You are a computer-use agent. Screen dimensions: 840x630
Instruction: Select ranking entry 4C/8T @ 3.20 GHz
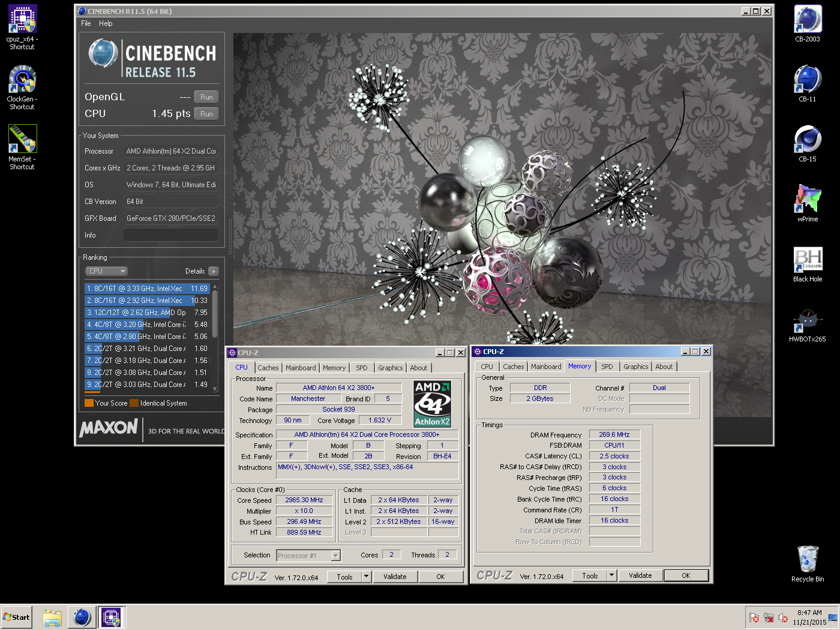(x=147, y=325)
